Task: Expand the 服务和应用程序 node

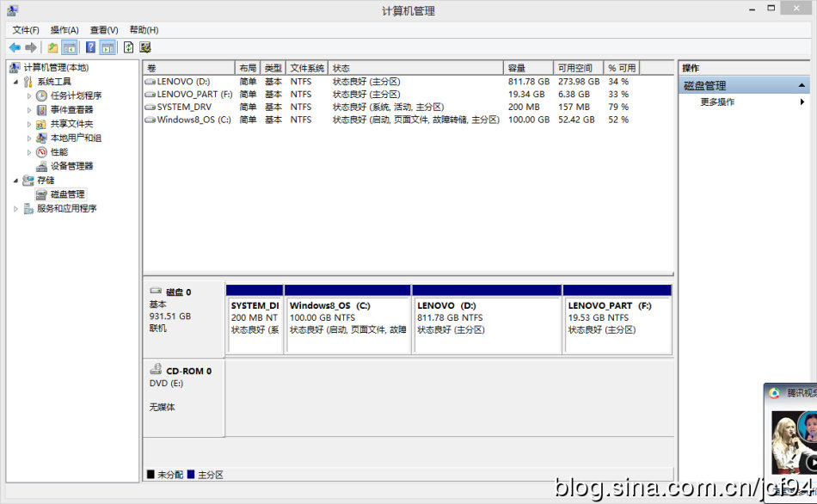Action: point(15,208)
